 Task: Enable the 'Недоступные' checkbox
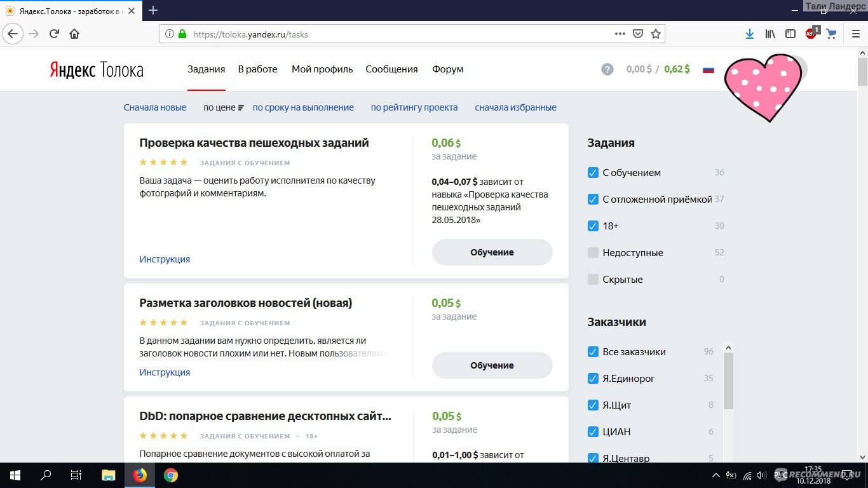coord(593,253)
